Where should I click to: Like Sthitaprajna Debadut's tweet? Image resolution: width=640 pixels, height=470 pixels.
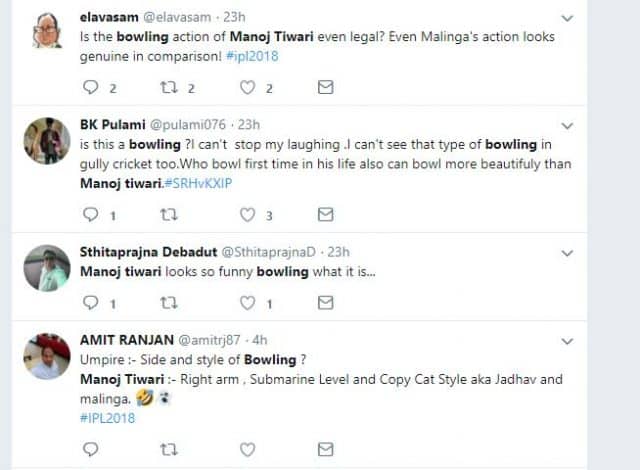click(247, 302)
